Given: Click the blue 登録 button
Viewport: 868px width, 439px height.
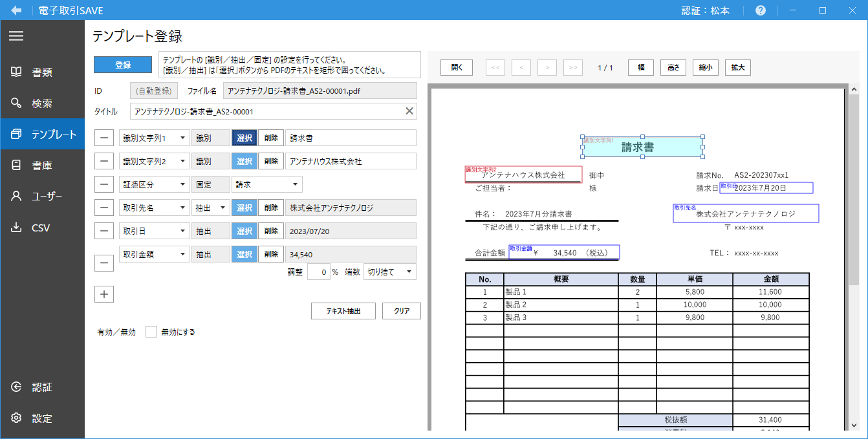Looking at the screenshot, I should pos(123,65).
